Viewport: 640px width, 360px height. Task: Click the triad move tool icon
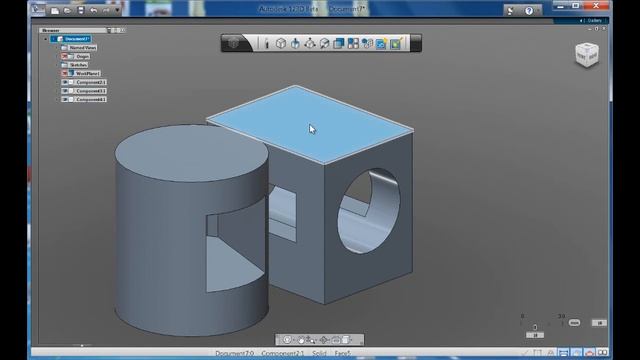[310, 43]
